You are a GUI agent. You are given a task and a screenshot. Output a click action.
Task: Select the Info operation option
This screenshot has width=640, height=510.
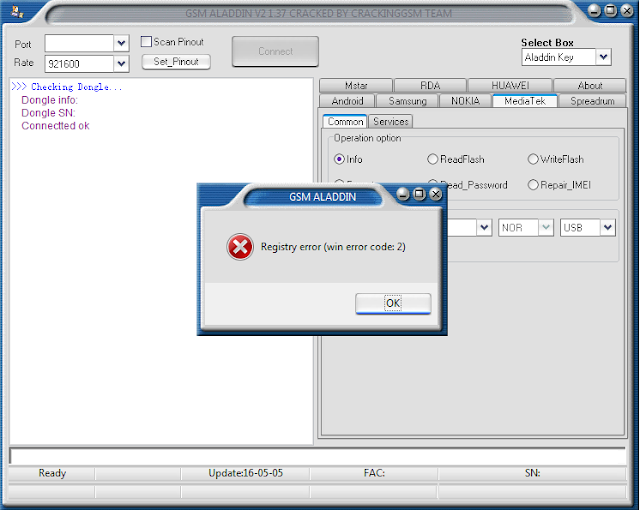tap(339, 159)
